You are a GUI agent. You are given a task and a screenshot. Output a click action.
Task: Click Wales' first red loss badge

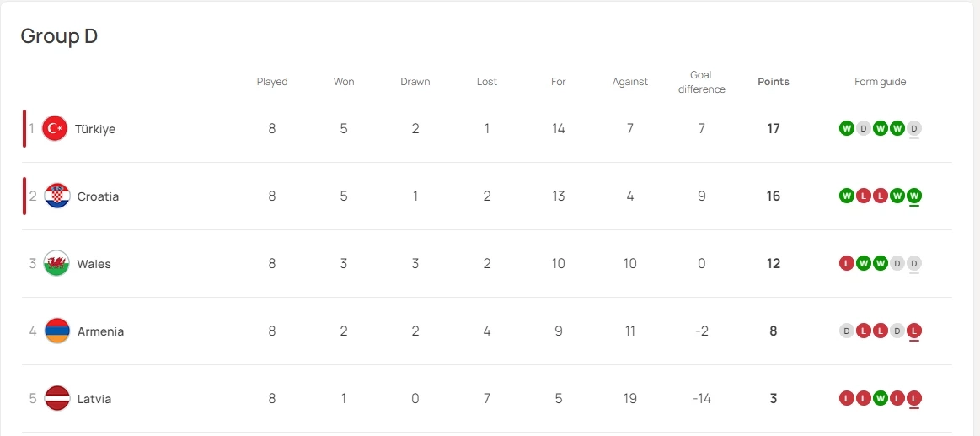click(847, 264)
